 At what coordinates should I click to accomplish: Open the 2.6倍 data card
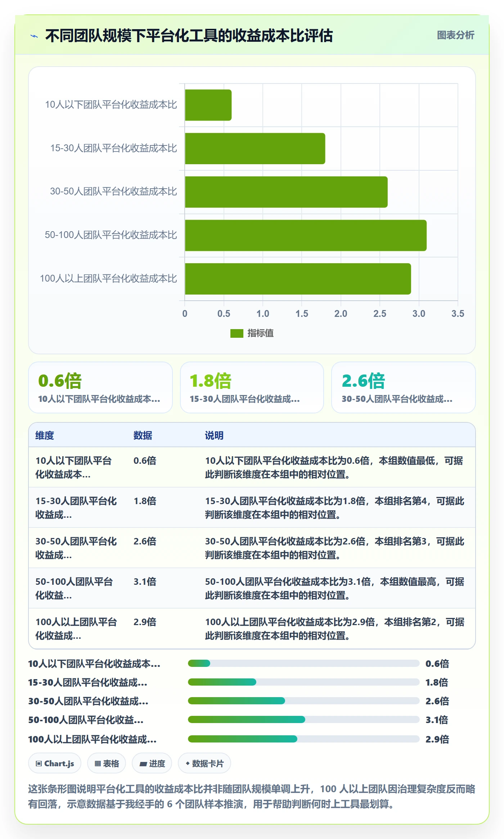click(404, 387)
